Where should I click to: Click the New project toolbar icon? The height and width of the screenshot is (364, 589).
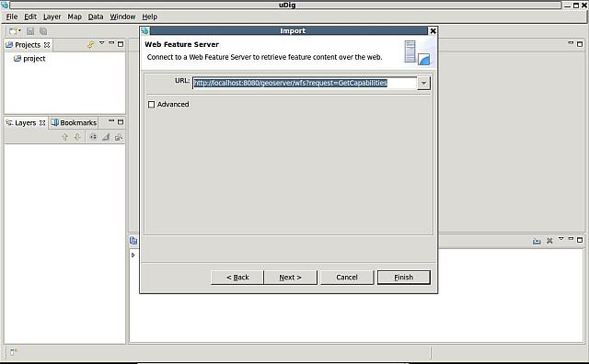coord(14,31)
